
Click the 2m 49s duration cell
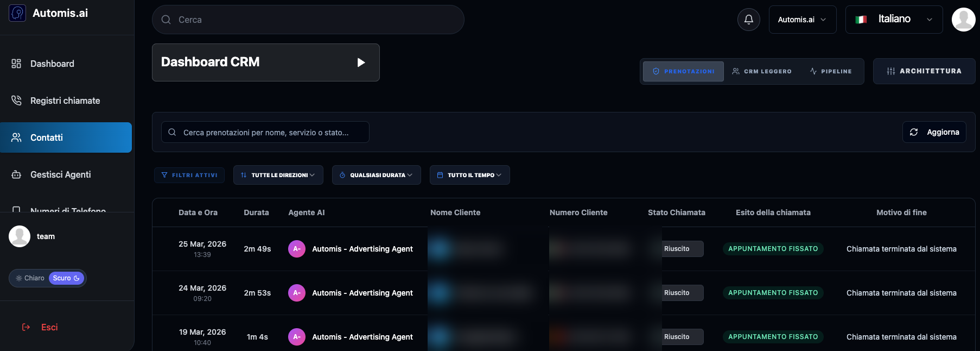(257, 249)
